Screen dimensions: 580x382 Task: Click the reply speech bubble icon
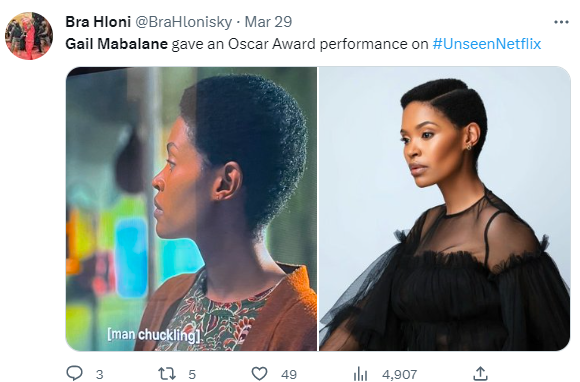(x=74, y=373)
